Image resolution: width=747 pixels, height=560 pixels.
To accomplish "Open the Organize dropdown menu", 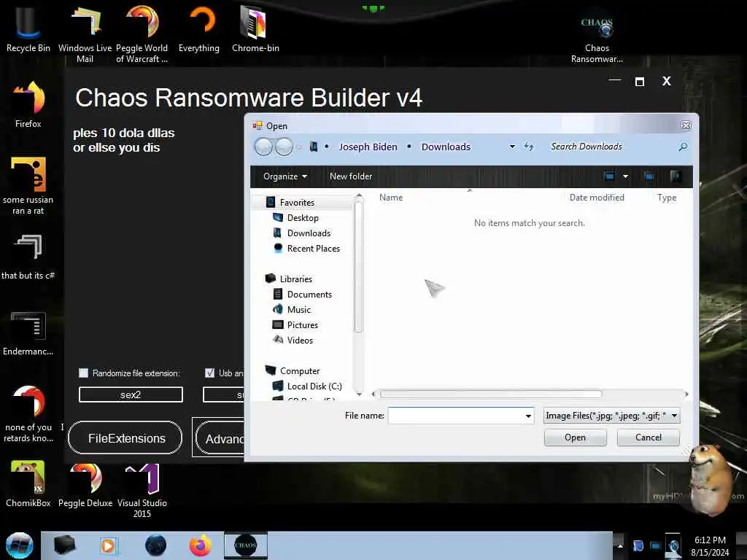I will (x=285, y=176).
